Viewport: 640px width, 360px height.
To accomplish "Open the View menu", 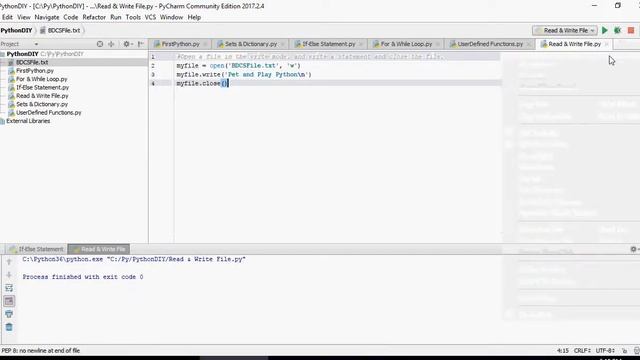I will (24, 17).
